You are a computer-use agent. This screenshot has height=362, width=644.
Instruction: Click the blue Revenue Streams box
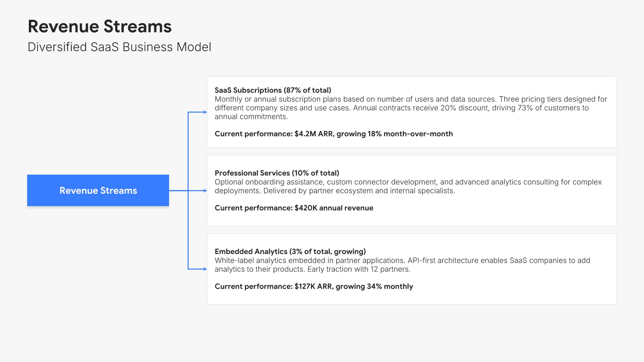(x=98, y=190)
